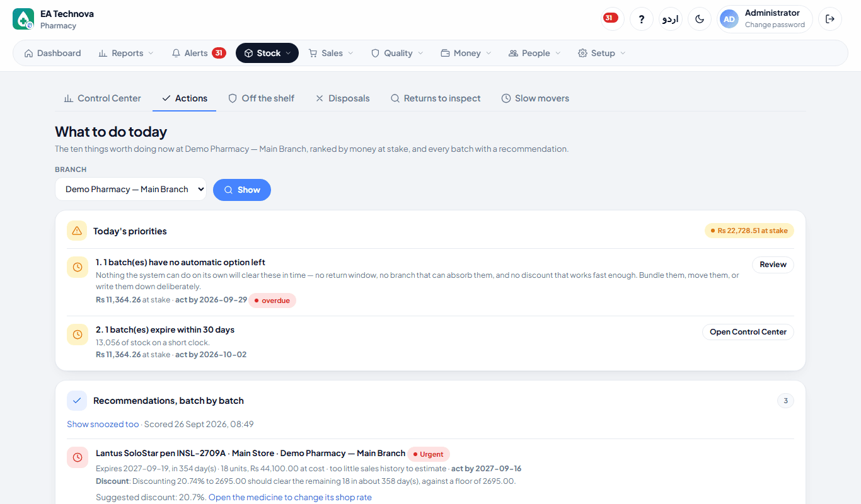Screen dimensions: 861x504
Task: Click the Open Control Center button
Action: [x=748, y=332]
